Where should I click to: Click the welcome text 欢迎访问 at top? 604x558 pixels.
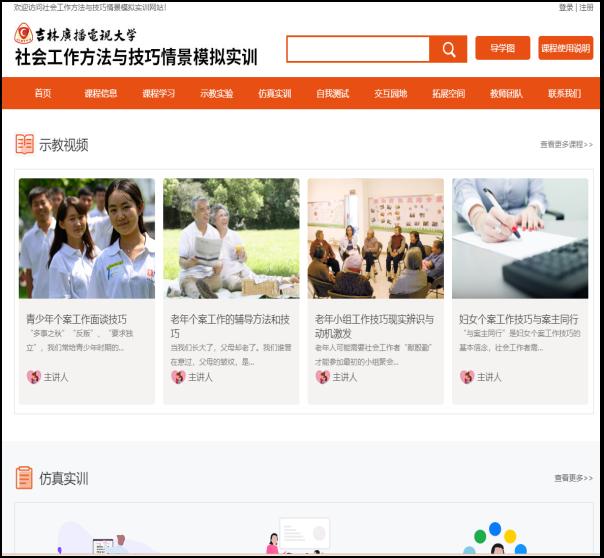click(90, 7)
